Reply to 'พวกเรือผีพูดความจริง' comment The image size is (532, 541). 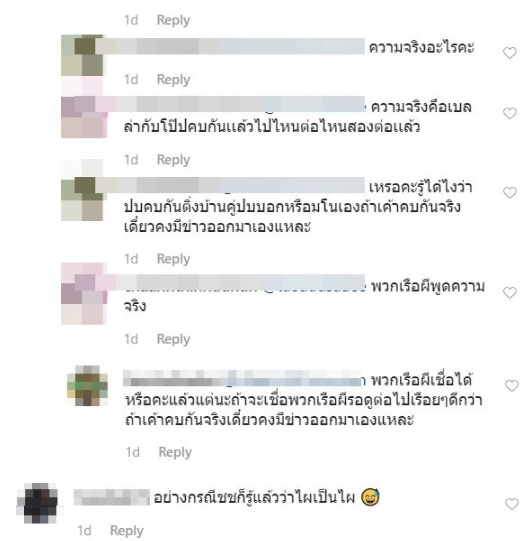173,339
